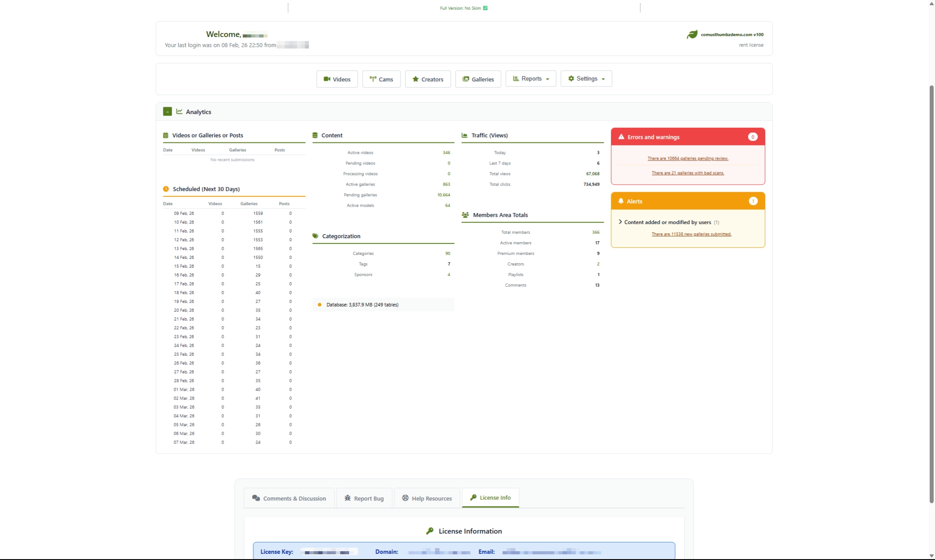Click the warning triangle icon in Errors panel

pyautogui.click(x=621, y=137)
